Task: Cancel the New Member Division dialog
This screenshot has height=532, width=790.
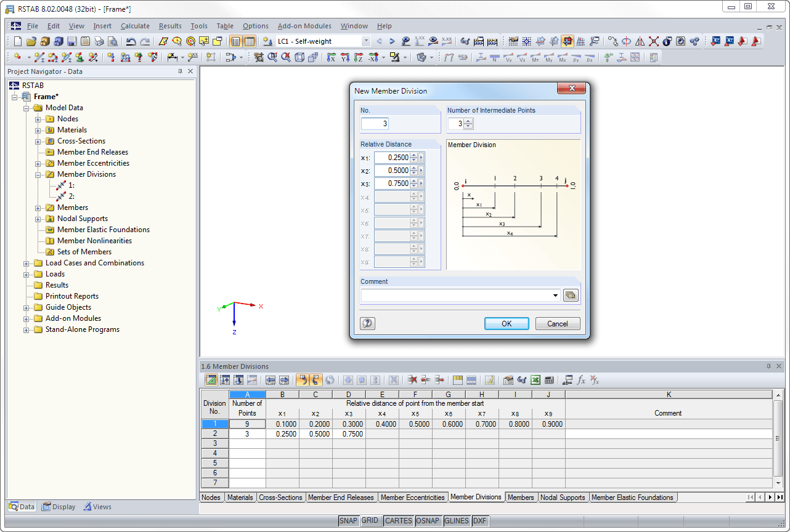Action: click(x=557, y=323)
